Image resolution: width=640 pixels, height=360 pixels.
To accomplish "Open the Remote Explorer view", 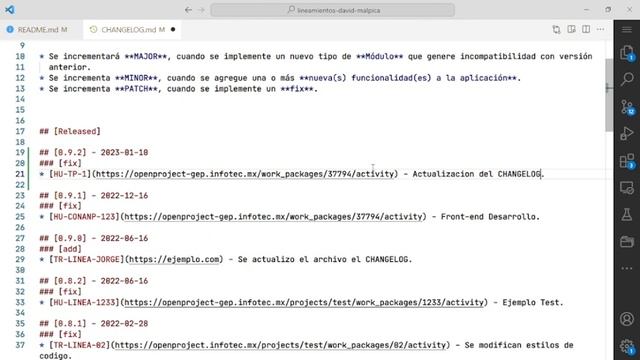I will [627, 188].
